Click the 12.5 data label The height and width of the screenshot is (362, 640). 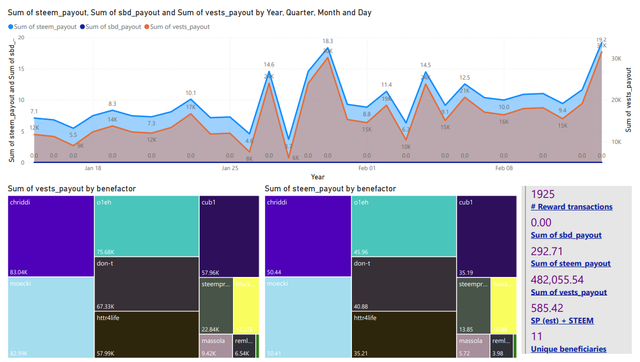click(464, 78)
